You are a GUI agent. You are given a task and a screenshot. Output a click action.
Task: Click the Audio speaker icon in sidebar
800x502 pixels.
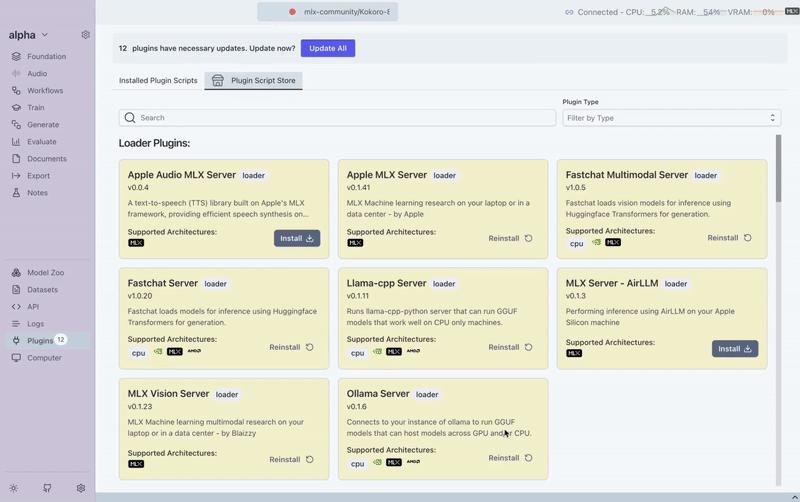tap(16, 74)
